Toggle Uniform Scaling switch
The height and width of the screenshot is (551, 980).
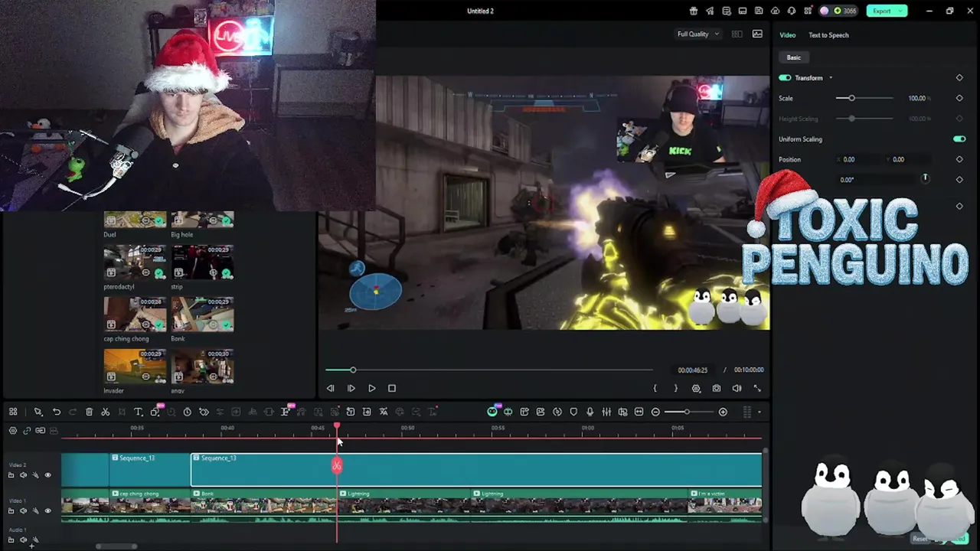click(959, 139)
